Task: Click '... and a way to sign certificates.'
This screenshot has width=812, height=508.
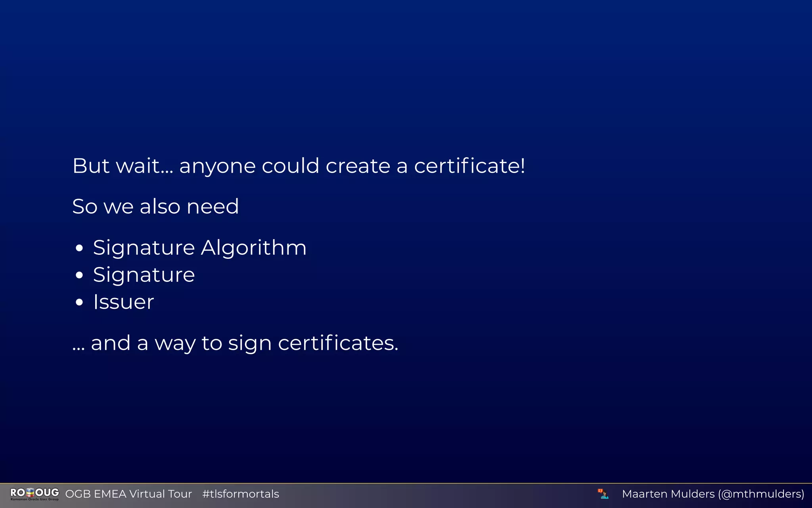Action: coord(236,343)
